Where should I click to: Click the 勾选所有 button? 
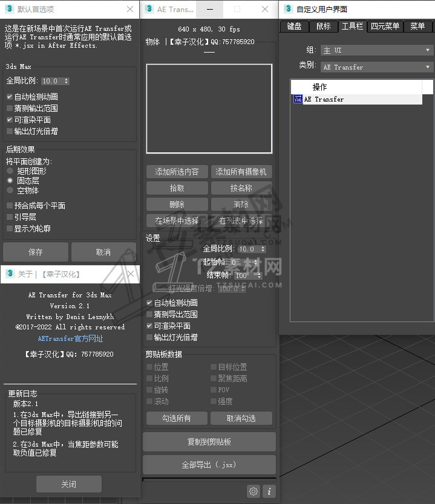pyautogui.click(x=177, y=418)
